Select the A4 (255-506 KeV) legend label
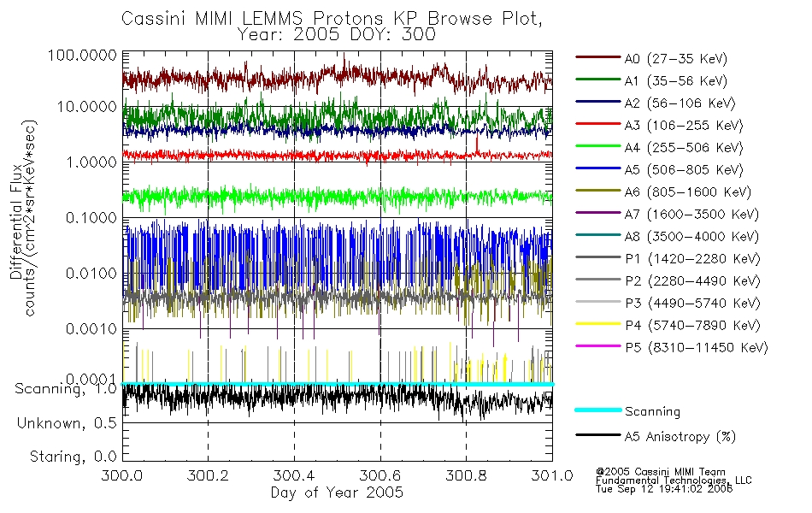 [x=684, y=148]
